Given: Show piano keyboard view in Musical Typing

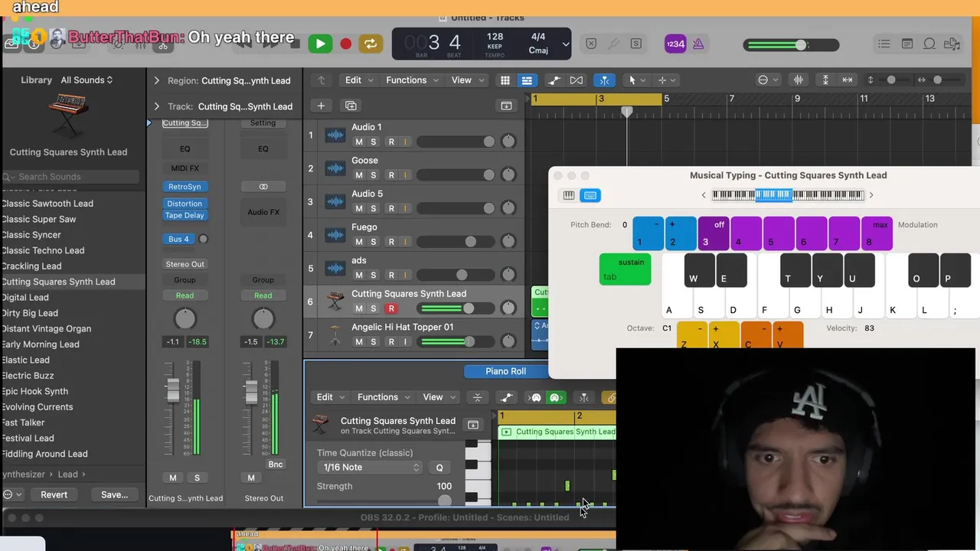Looking at the screenshot, I should coord(569,195).
